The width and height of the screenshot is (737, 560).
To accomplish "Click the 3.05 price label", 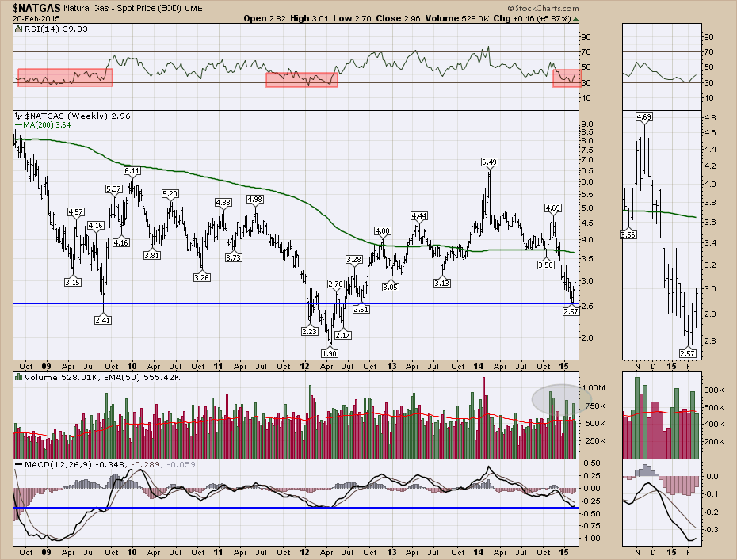I will pos(391,287).
